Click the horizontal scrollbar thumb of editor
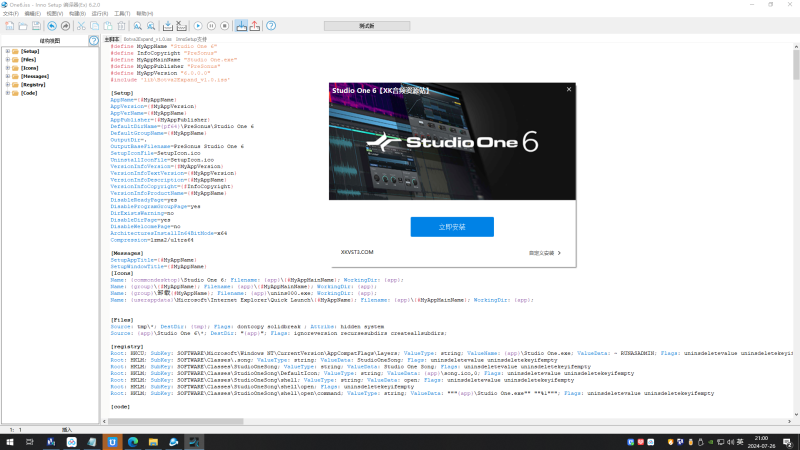This screenshot has width=800, height=450. (176, 421)
